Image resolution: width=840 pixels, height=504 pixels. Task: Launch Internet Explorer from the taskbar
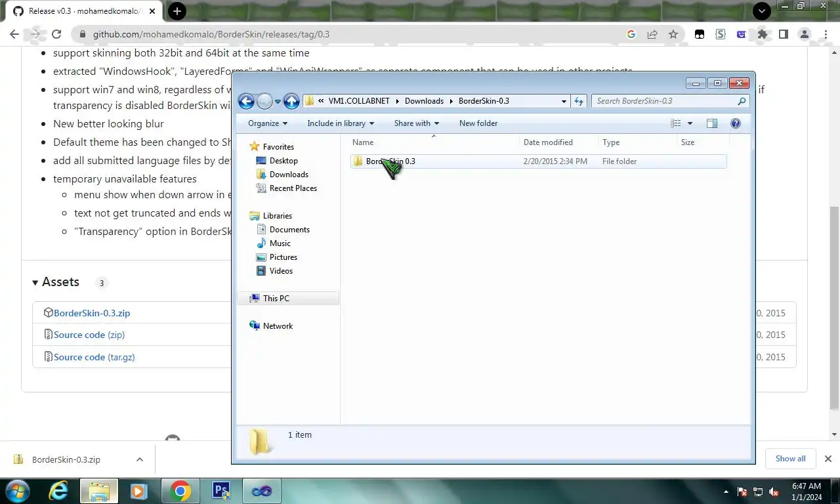(x=58, y=491)
